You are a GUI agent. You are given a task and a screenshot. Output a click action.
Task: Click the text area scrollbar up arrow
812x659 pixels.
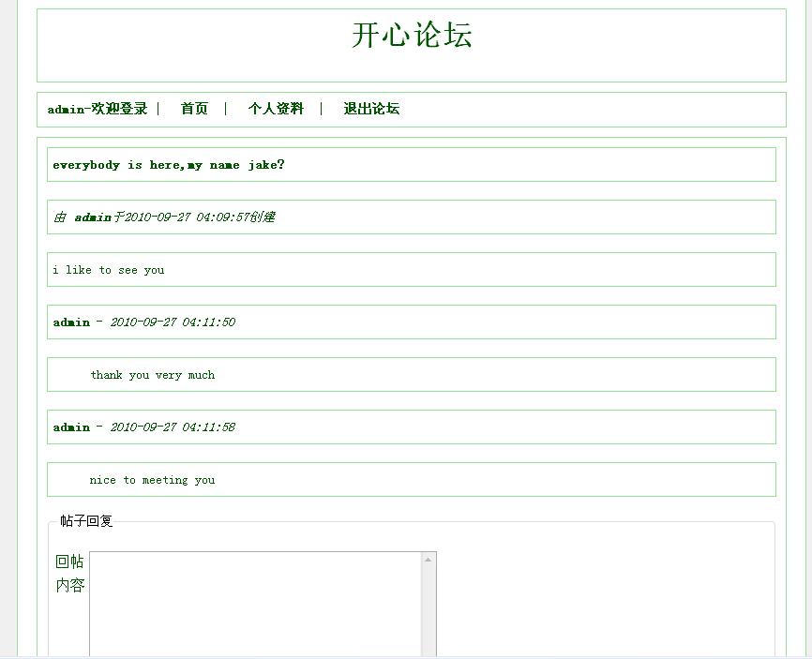pyautogui.click(x=429, y=560)
